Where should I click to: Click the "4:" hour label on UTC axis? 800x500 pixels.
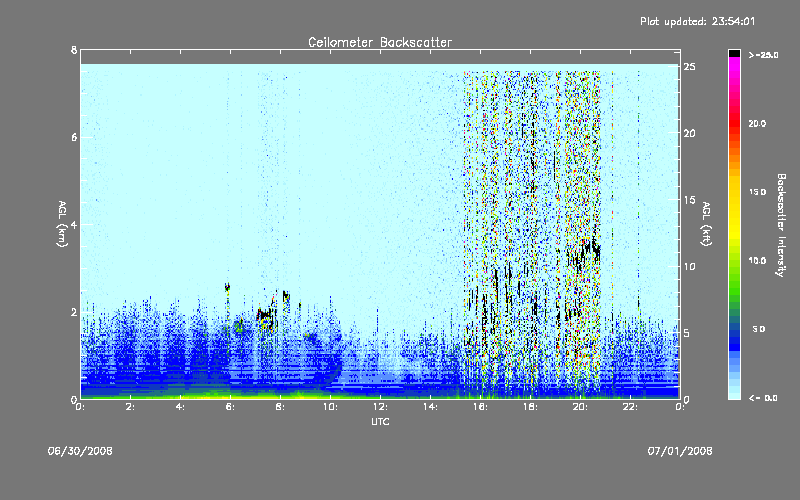[x=181, y=407]
